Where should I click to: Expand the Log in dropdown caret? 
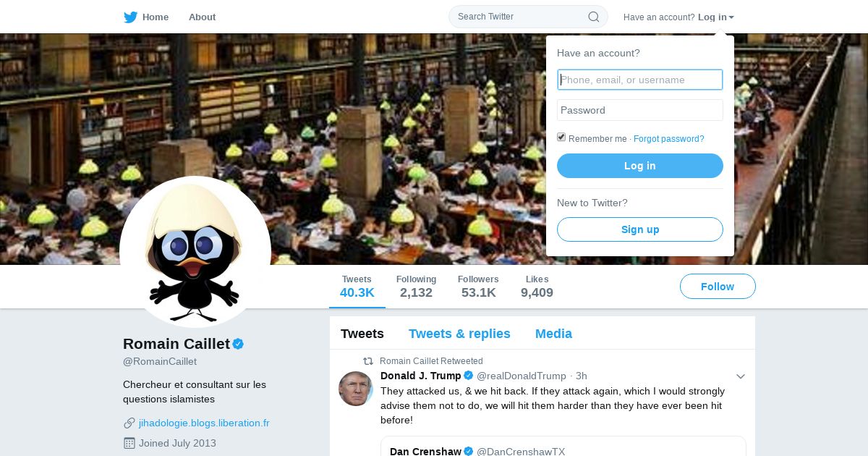pos(731,17)
